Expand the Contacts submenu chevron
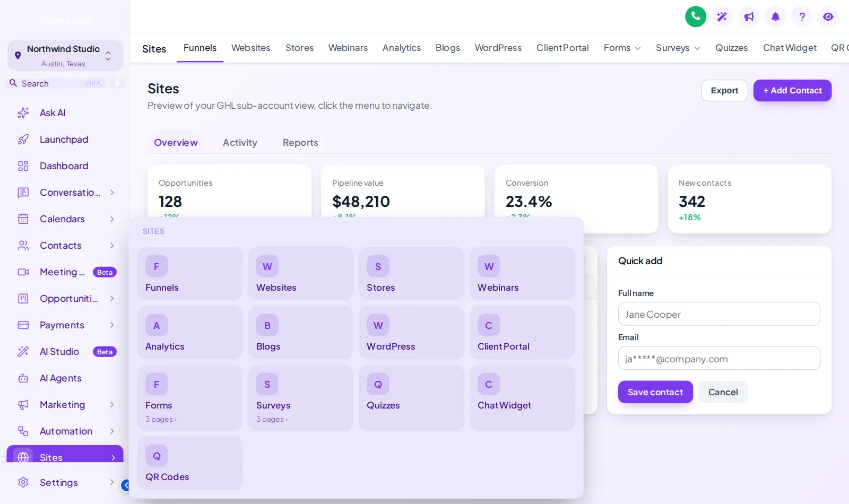Viewport: 849px width, 504px height. (x=112, y=246)
